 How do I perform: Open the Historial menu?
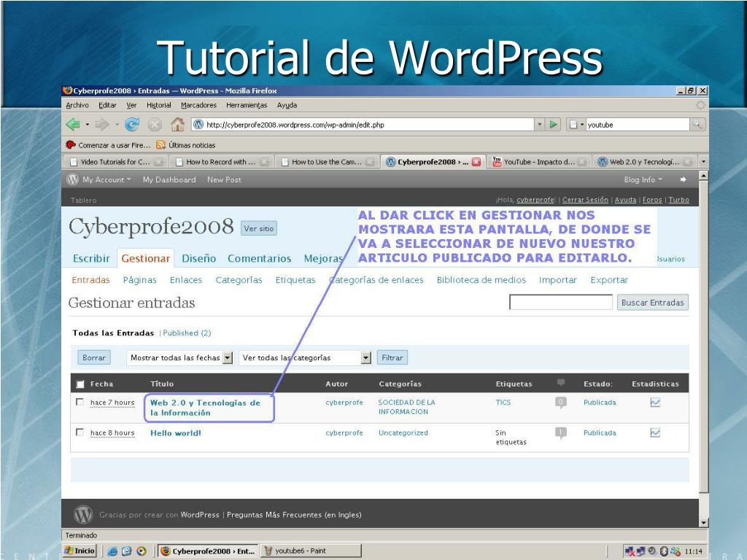158,105
